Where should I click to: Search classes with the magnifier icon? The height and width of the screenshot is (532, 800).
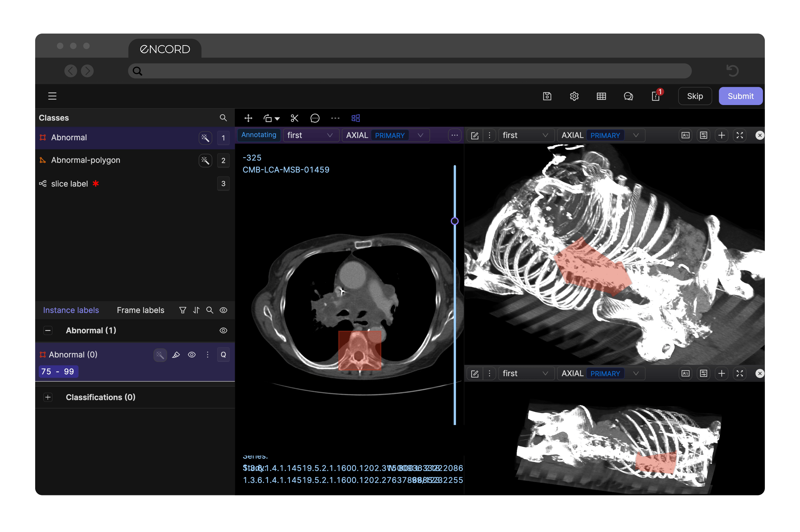pos(223,118)
